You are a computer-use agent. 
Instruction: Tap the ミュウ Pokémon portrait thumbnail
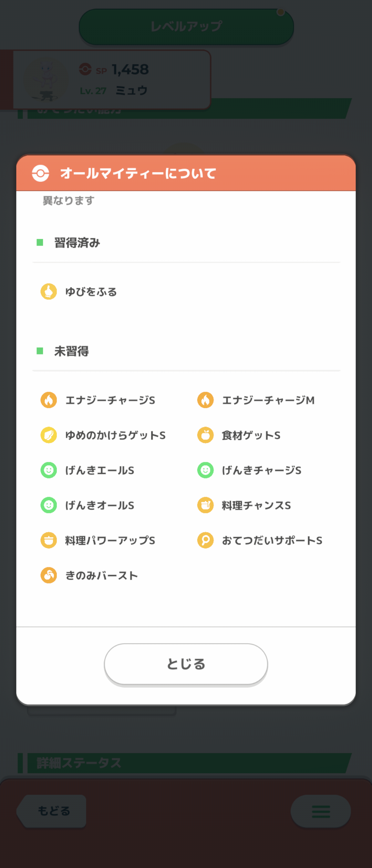pyautogui.click(x=46, y=80)
